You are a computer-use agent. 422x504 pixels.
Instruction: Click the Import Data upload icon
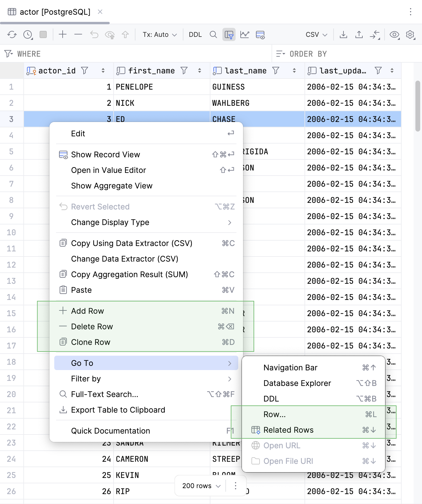(x=359, y=34)
